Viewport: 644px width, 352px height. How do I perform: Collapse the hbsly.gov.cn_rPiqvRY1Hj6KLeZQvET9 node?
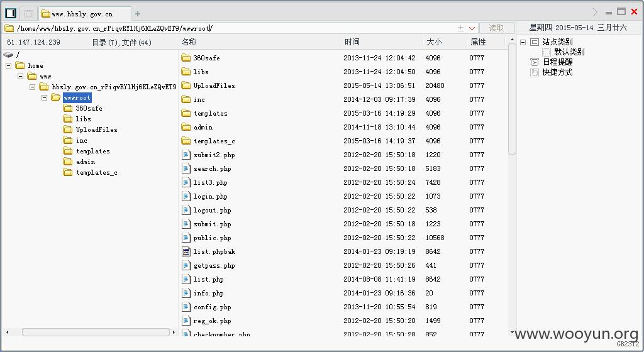(x=32, y=87)
